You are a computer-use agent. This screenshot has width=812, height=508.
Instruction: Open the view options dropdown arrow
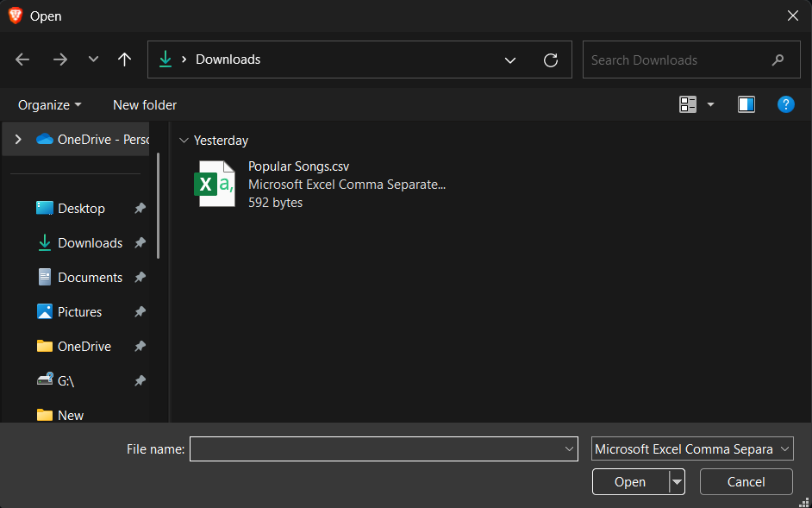pyautogui.click(x=710, y=104)
